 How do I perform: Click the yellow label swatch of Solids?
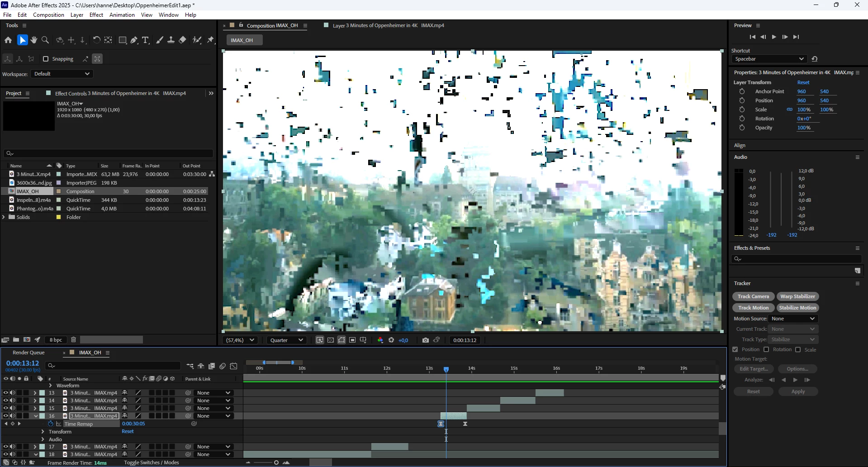click(58, 217)
